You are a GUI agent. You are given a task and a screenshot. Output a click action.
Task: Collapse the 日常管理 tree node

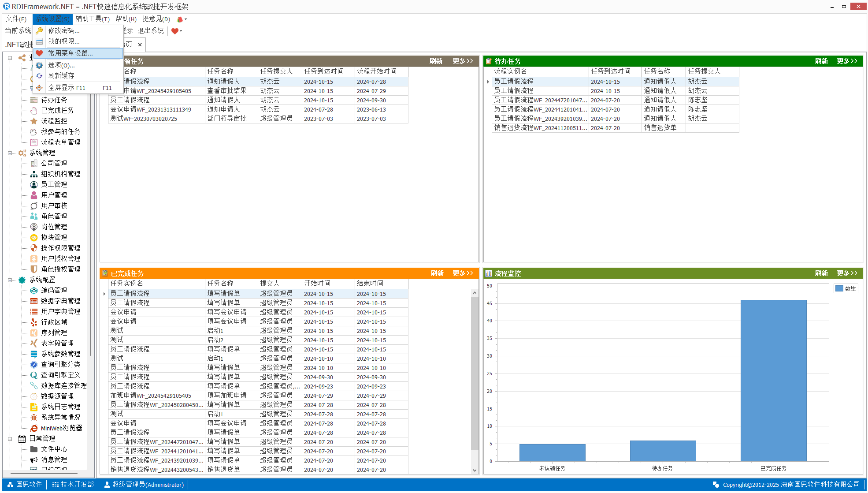pos(10,439)
